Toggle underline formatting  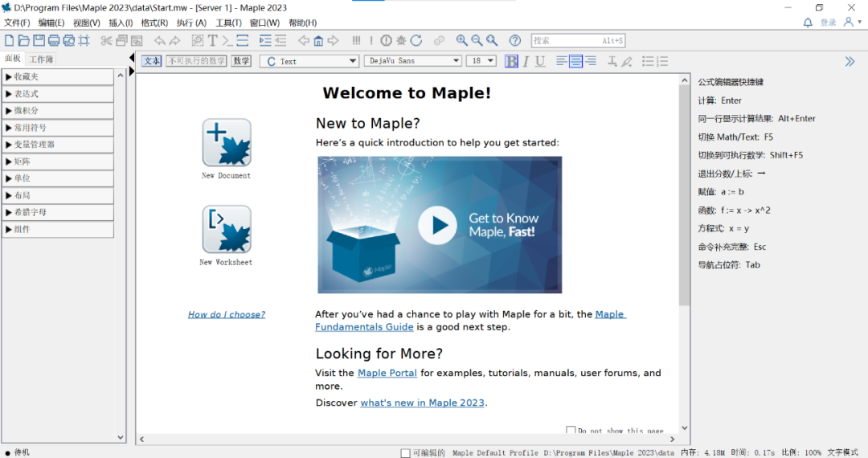point(540,61)
